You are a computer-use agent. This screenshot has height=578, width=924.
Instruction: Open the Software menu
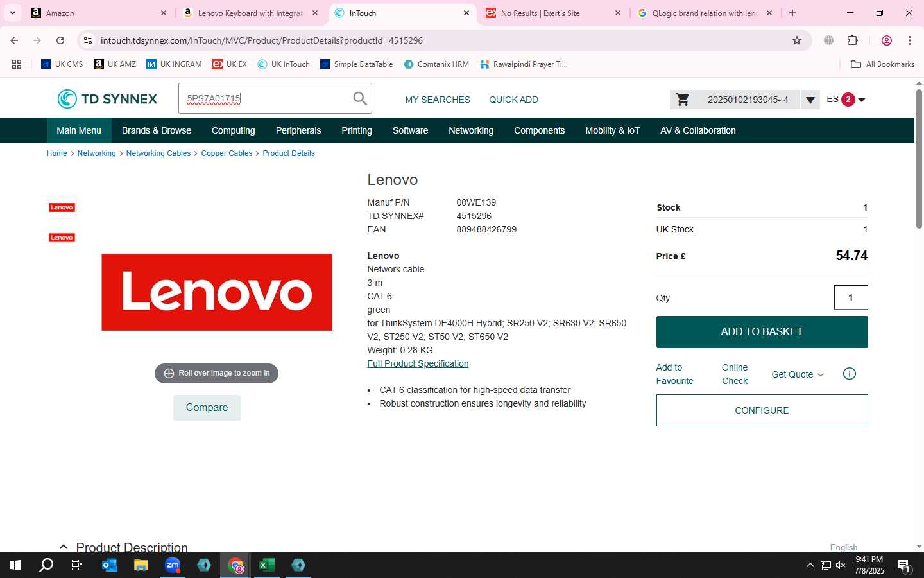point(411,130)
